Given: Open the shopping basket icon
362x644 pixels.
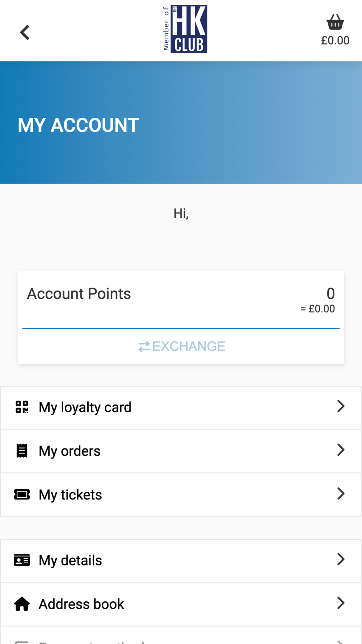Looking at the screenshot, I should pyautogui.click(x=335, y=22).
